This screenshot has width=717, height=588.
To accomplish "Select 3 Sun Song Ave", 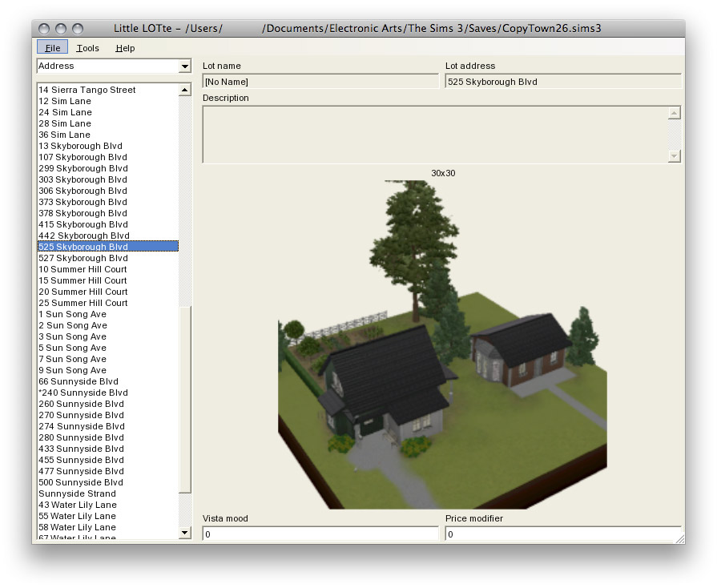I will tap(108, 336).
